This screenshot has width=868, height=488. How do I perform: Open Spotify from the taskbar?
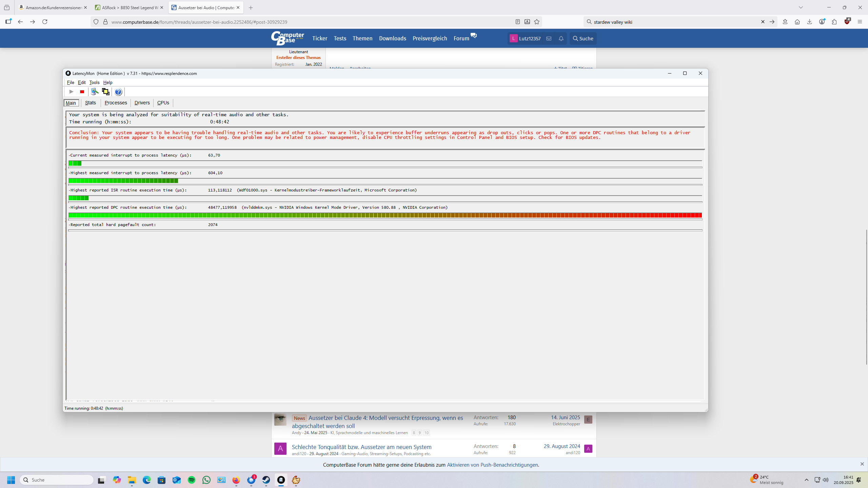click(x=192, y=480)
